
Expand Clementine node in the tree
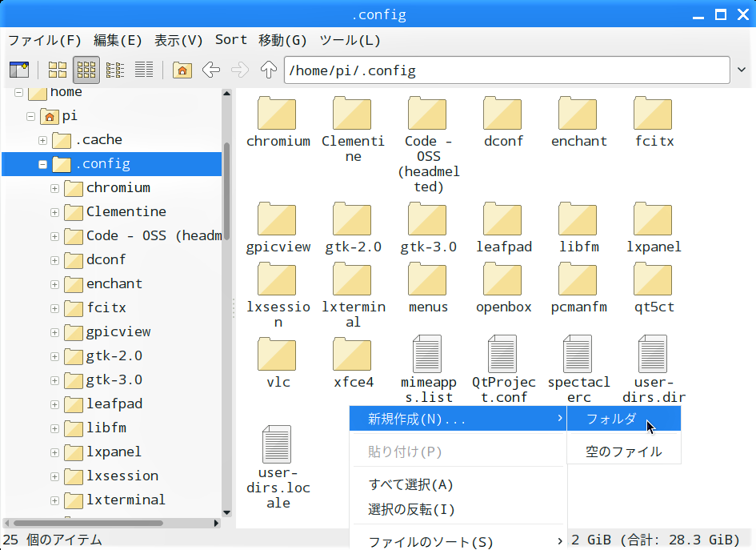point(55,212)
